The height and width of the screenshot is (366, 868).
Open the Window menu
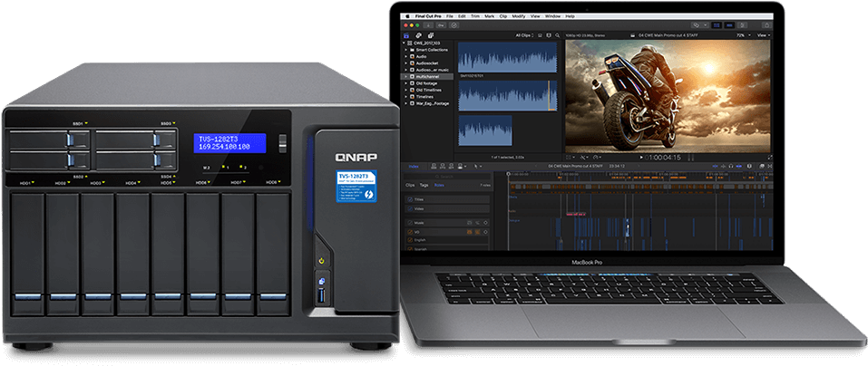tap(552, 16)
